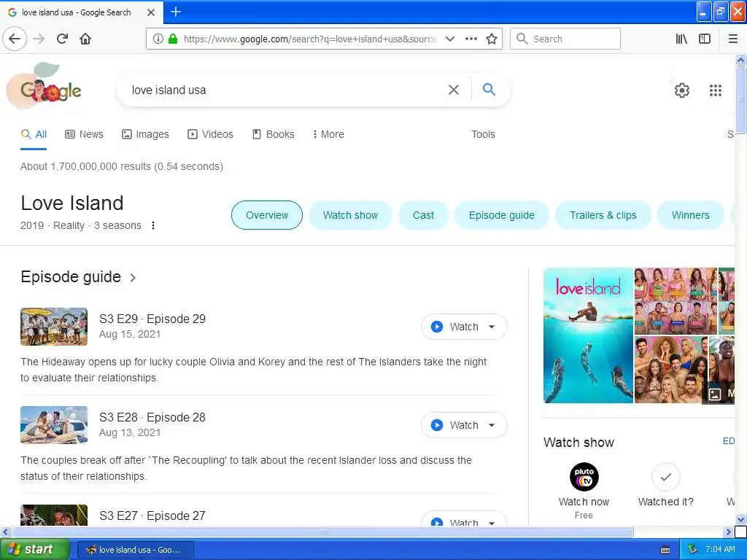Select the love island usa taskbar item

(x=135, y=550)
